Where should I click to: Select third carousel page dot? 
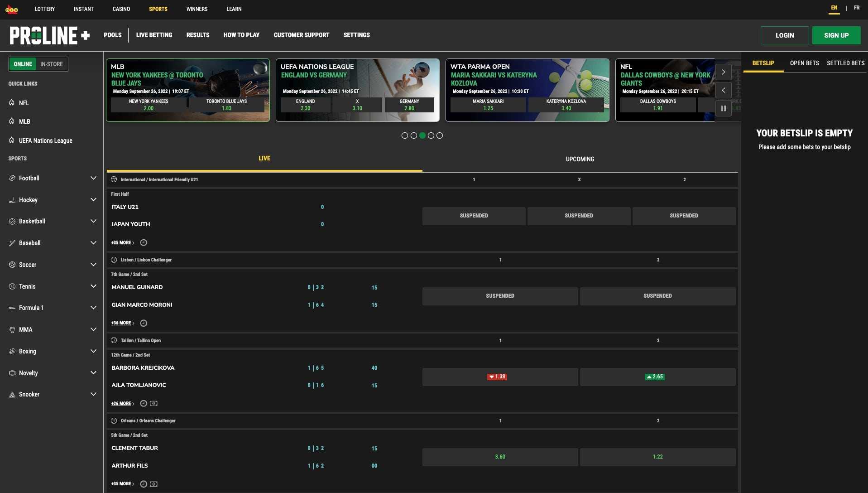(422, 135)
